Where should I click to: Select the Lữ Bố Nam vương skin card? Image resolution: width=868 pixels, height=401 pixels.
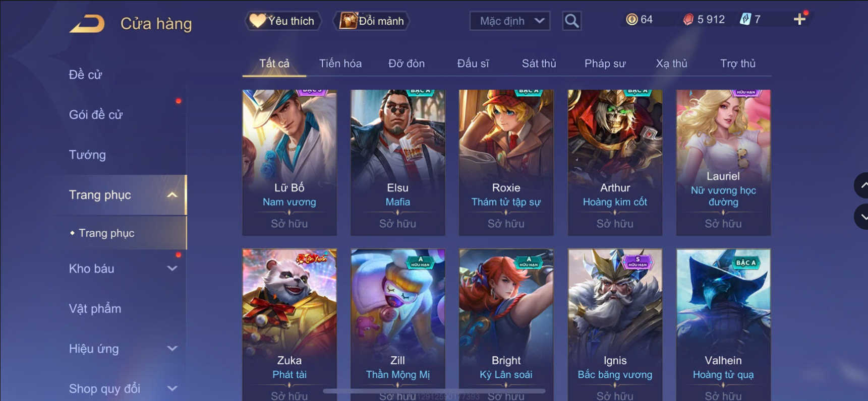point(290,163)
